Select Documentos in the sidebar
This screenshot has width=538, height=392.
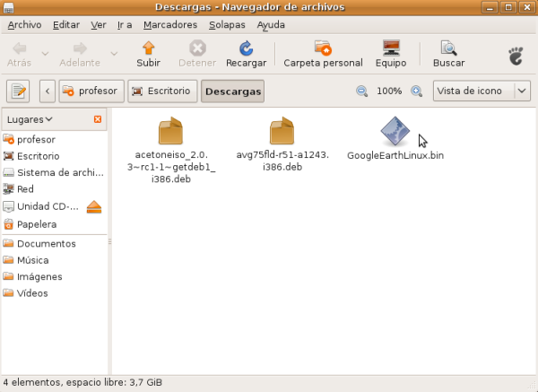tap(46, 244)
